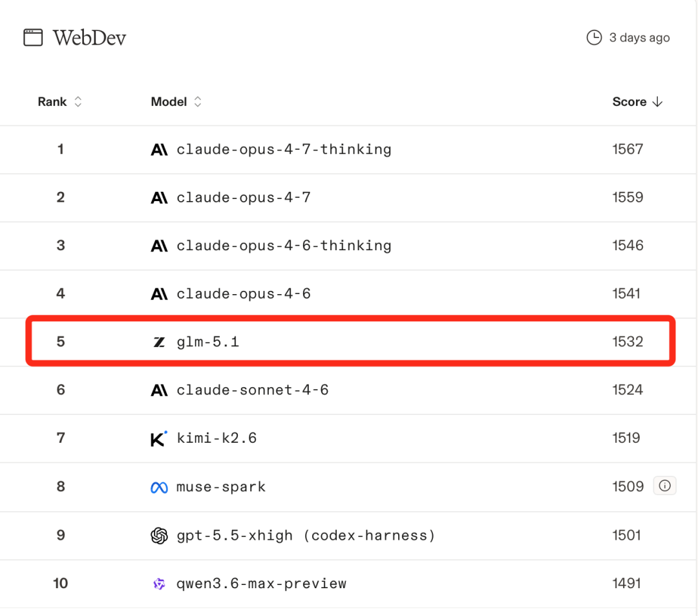Viewport: 698px width, 616px height.
Task: Select the claude-opus-4-6-thinking model name
Action: pyautogui.click(x=284, y=246)
